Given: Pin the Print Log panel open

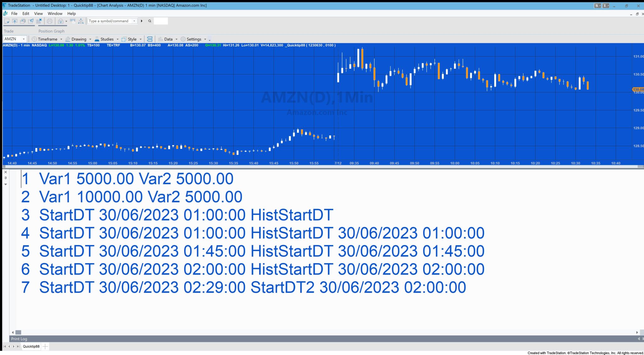Looking at the screenshot, I should [6, 178].
